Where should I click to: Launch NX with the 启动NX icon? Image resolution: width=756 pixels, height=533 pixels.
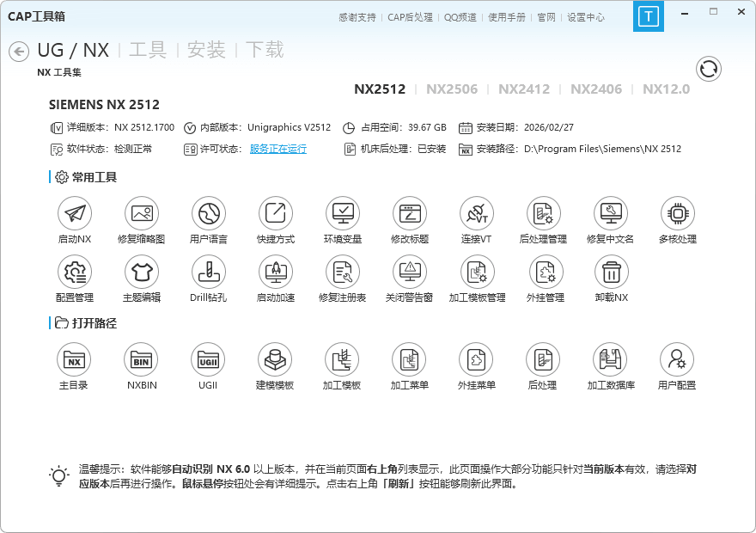75,213
